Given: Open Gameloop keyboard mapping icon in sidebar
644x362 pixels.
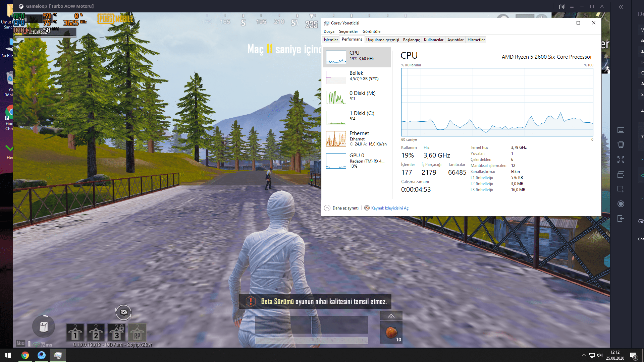Looking at the screenshot, I should click(621, 130).
